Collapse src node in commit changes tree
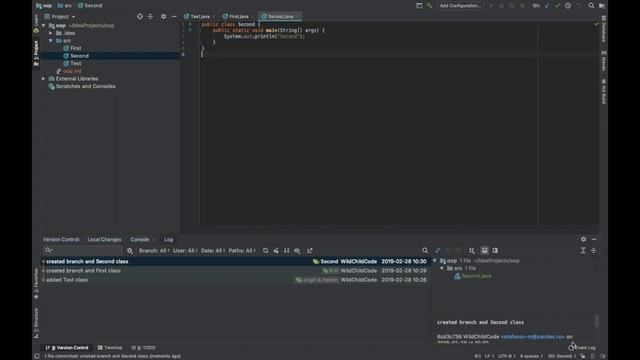The width and height of the screenshot is (640, 360). point(442,269)
